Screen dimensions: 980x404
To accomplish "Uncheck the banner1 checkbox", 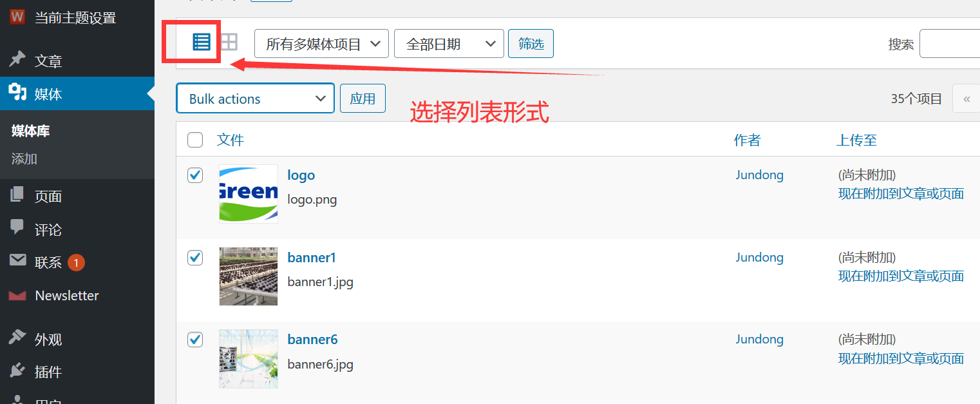I will (x=195, y=258).
